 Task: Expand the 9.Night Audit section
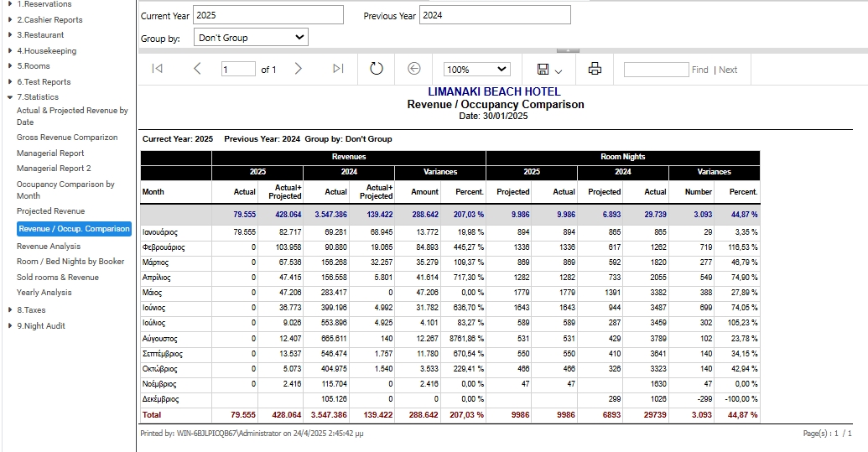pos(10,326)
